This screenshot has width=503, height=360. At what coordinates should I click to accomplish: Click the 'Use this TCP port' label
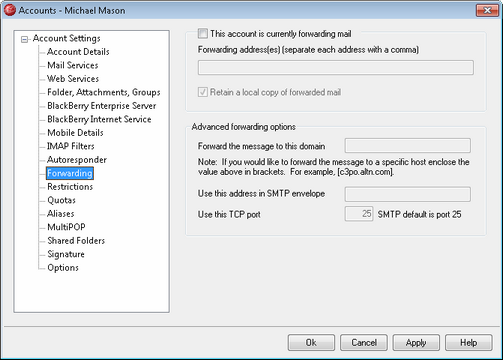(229, 214)
